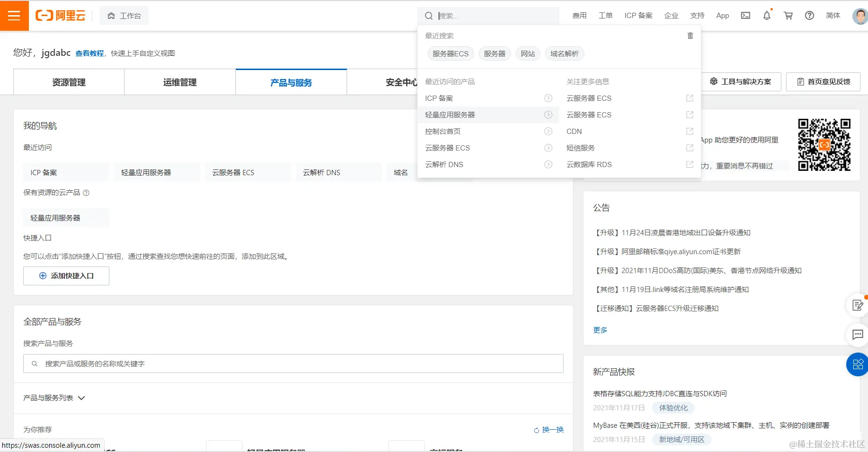Open the chat message icon
Screen dimensions: 868x452
point(857,335)
